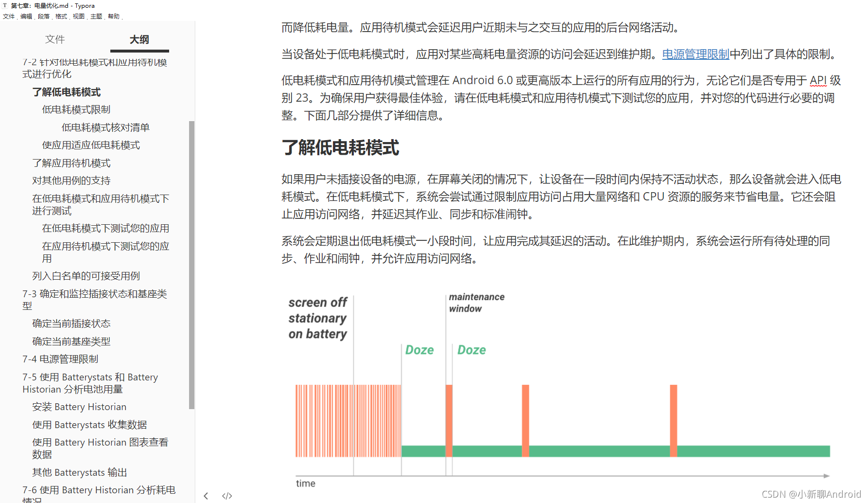
Task: Jump to outline item 在应用待机模式下测试您的应用
Action: (x=105, y=252)
